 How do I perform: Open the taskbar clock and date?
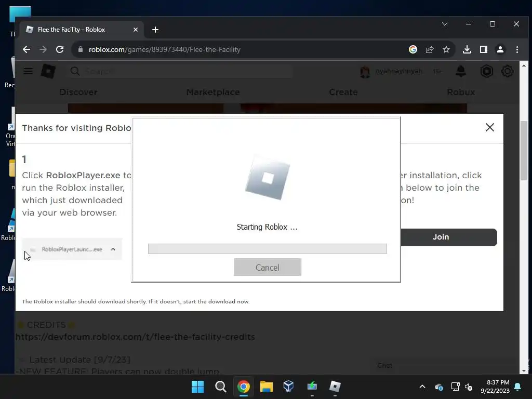495,387
